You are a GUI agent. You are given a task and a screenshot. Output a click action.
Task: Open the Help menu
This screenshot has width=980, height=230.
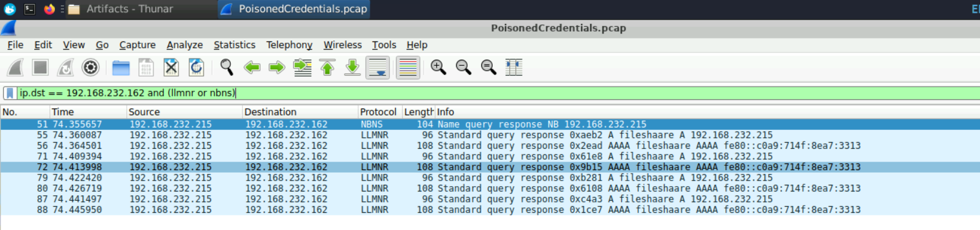point(417,45)
